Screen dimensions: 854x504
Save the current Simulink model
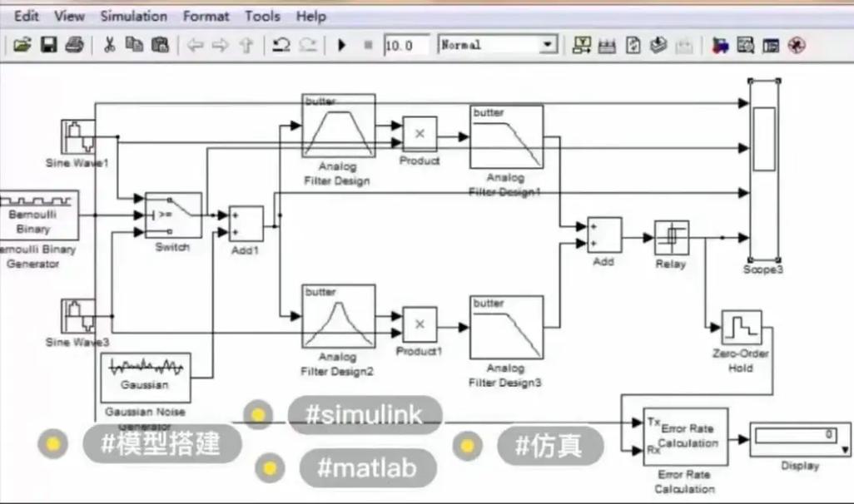48,46
